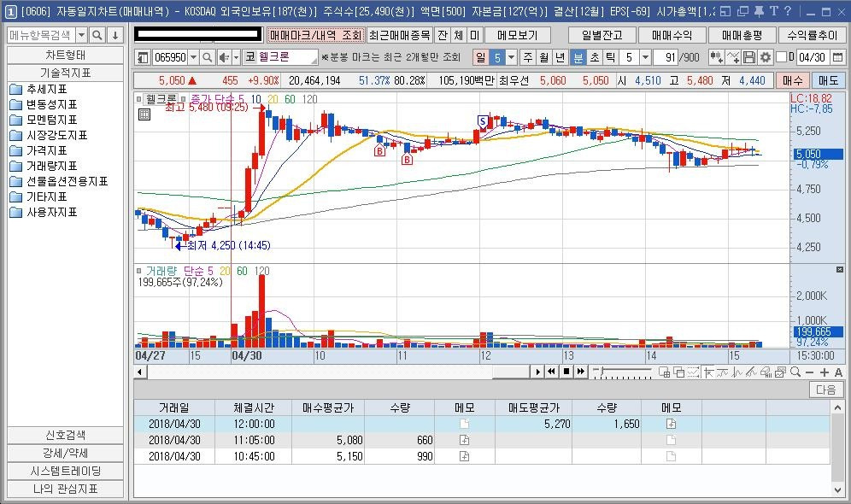Expand the 추세지표 folder
The width and height of the screenshot is (851, 504).
[38, 89]
